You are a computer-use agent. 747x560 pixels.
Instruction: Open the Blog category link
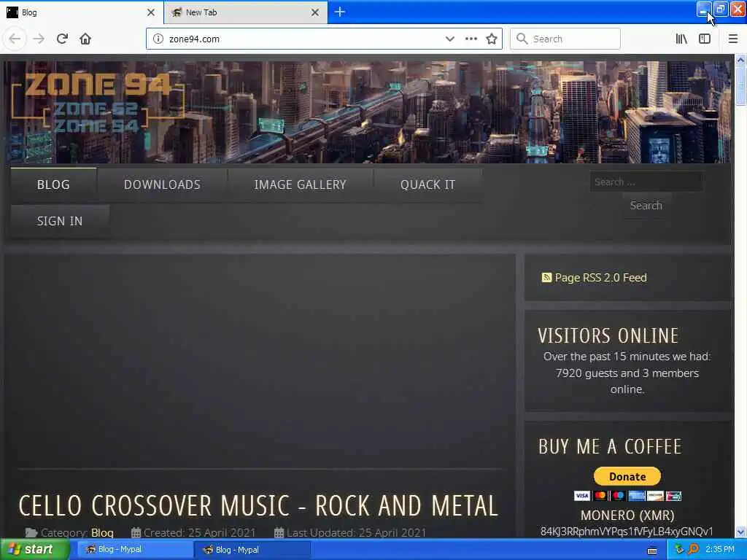click(x=102, y=532)
